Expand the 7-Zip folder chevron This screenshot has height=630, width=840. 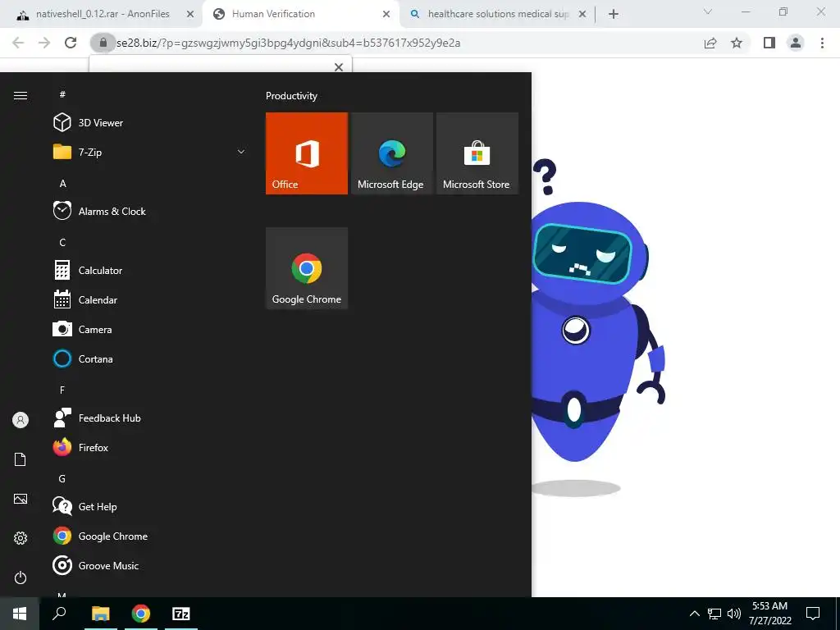pyautogui.click(x=241, y=152)
